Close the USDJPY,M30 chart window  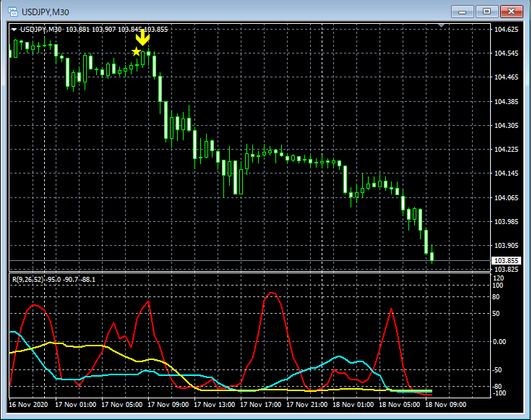pos(511,12)
